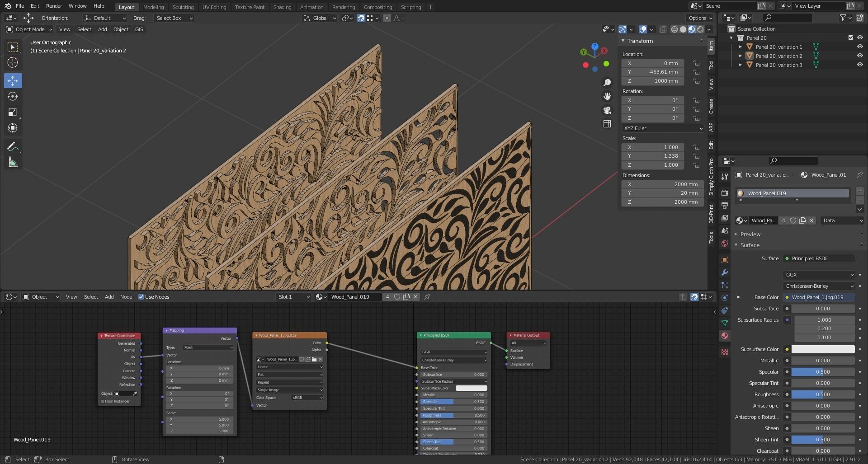868x464 pixels.
Task: Expand Panel 20_variation 1 tree row
Action: 740,47
